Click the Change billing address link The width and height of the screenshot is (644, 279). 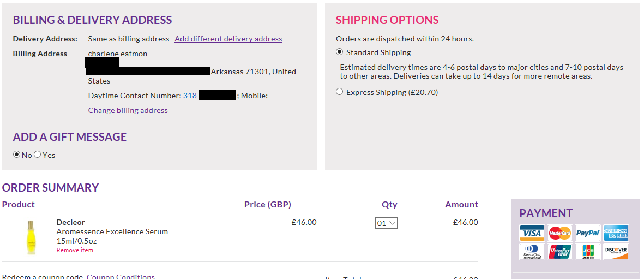pyautogui.click(x=128, y=110)
